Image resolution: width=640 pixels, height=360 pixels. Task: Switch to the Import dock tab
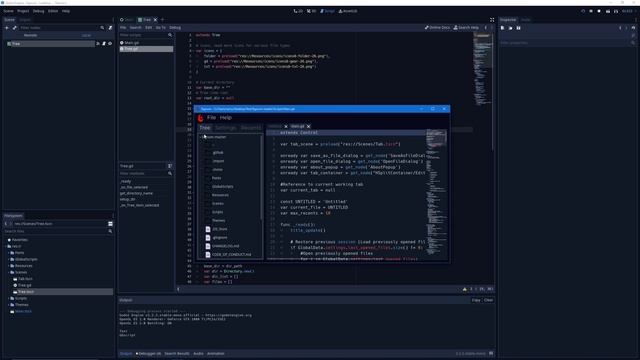pyautogui.click(x=25, y=20)
